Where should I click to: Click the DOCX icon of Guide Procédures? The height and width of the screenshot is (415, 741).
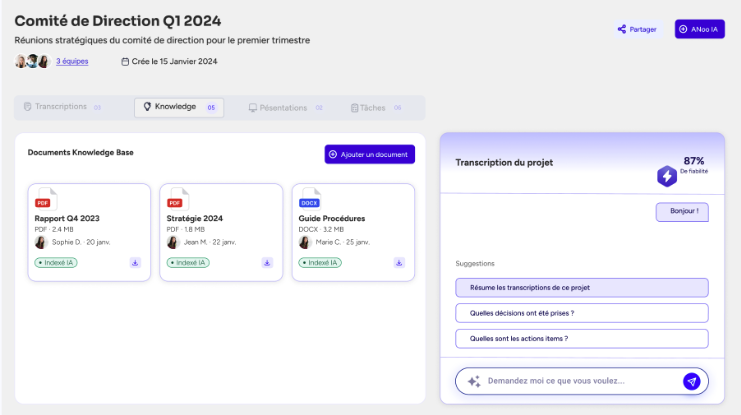310,199
